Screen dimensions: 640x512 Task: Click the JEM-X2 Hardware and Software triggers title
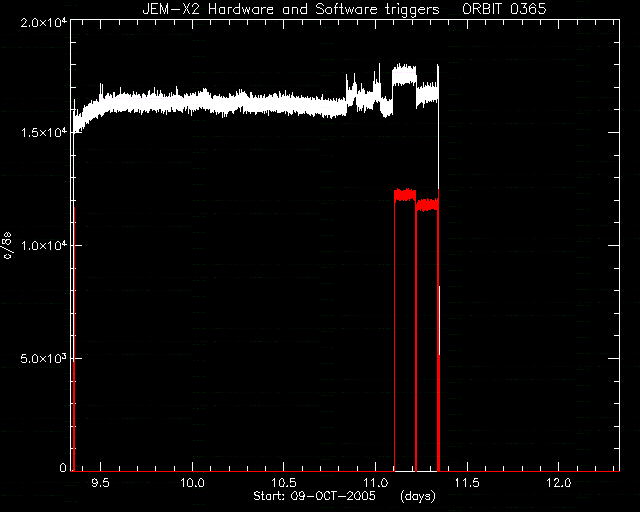(x=291, y=9)
